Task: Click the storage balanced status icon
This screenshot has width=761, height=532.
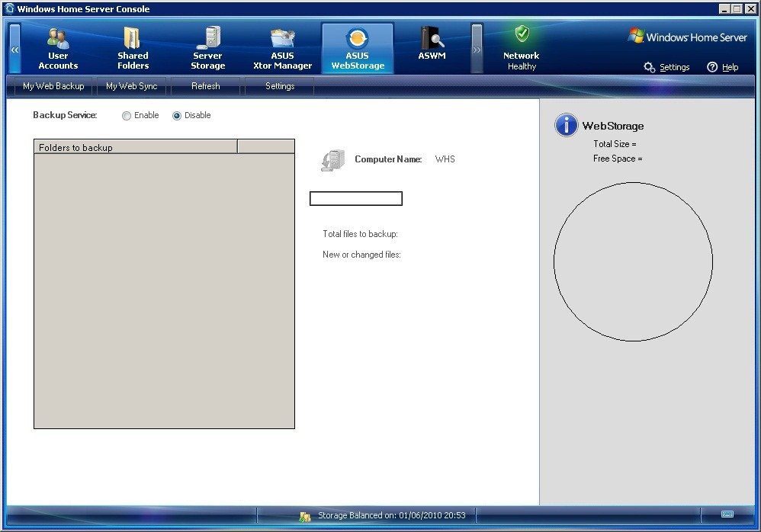Action: tap(305, 517)
